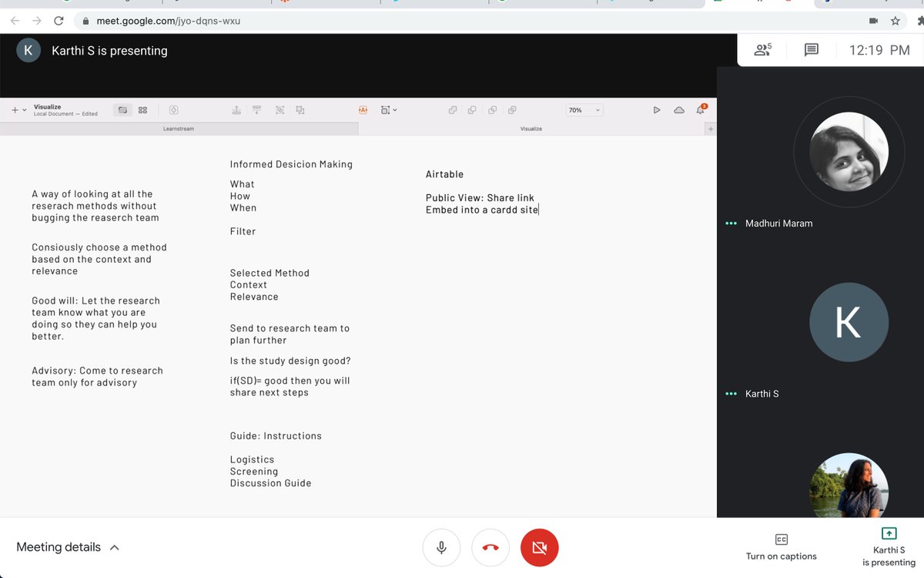Image resolution: width=924 pixels, height=578 pixels.
Task: Add a new Sketch tab with plus
Action: point(711,129)
